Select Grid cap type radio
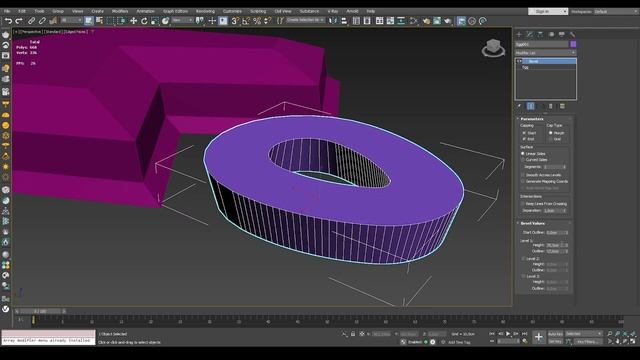Viewport: 640px width, 360px height. tap(551, 139)
